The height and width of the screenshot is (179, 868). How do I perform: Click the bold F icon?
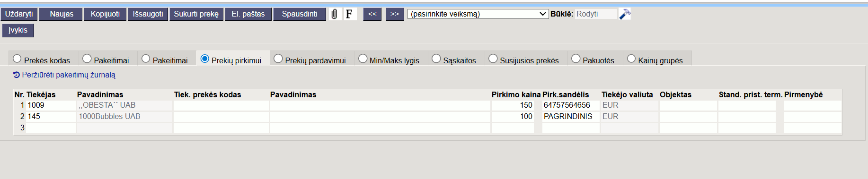tap(349, 14)
